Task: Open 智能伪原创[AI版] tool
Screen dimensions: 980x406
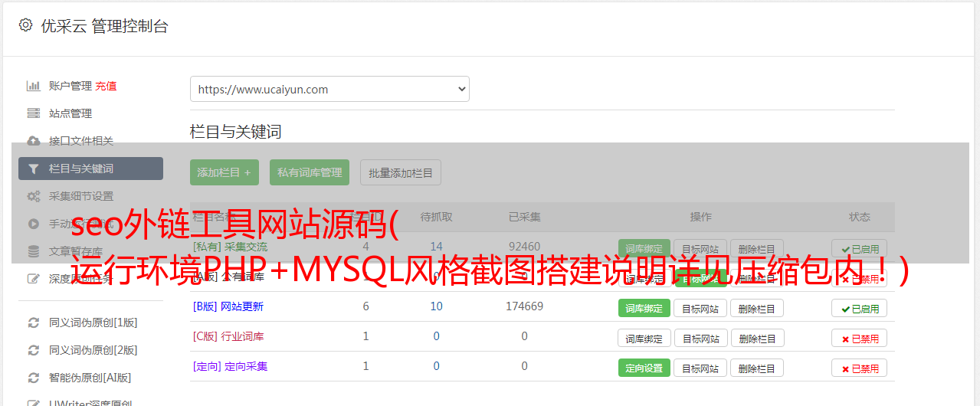Action: [90, 378]
